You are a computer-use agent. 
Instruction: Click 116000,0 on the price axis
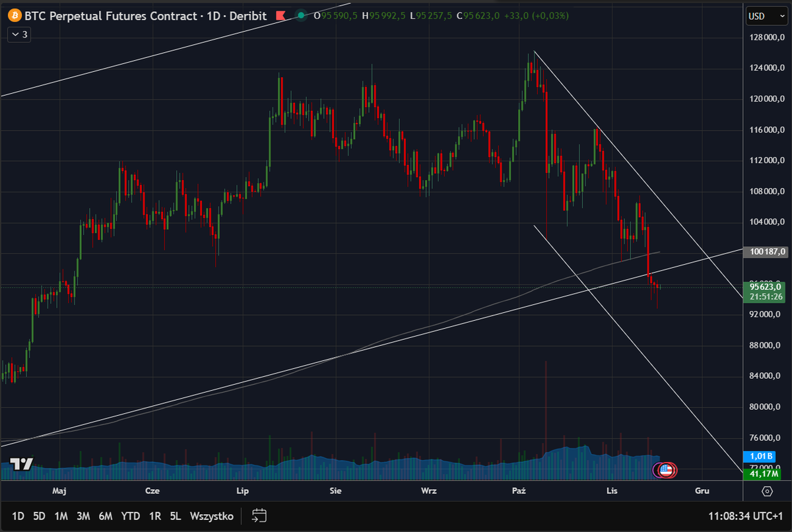pos(766,130)
